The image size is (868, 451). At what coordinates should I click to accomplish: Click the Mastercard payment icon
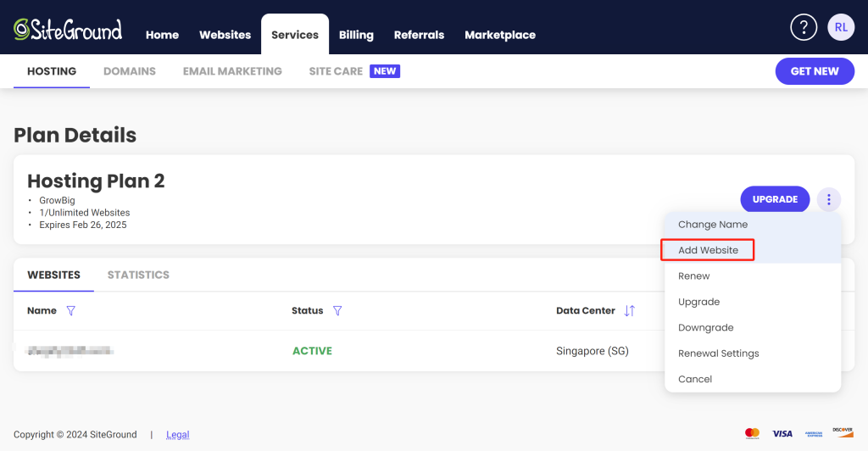click(x=752, y=433)
